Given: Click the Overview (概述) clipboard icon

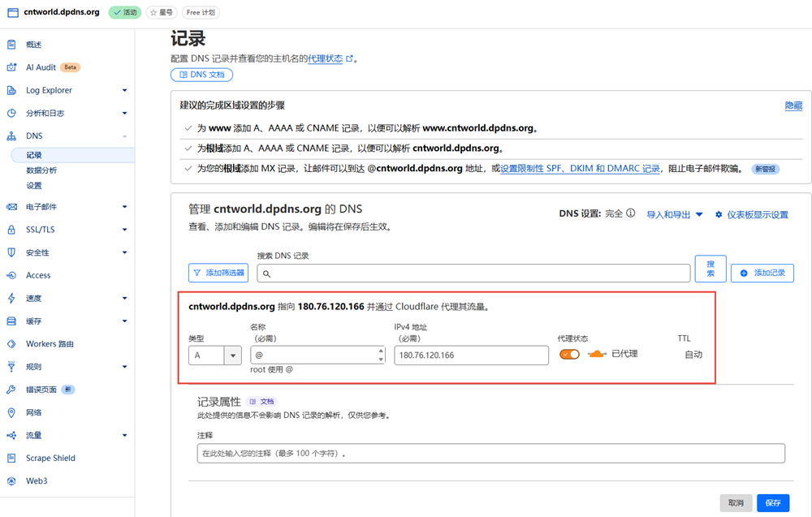Looking at the screenshot, I should pos(11,45).
